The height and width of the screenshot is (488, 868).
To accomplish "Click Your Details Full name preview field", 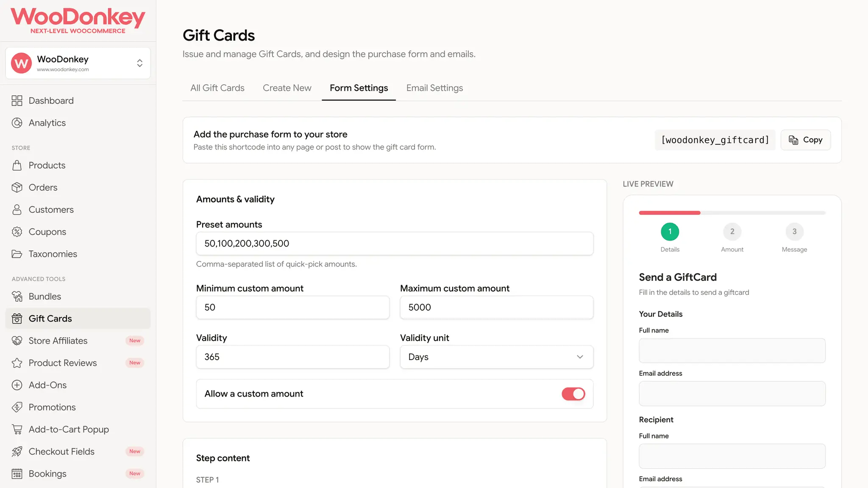I will pyautogui.click(x=732, y=350).
